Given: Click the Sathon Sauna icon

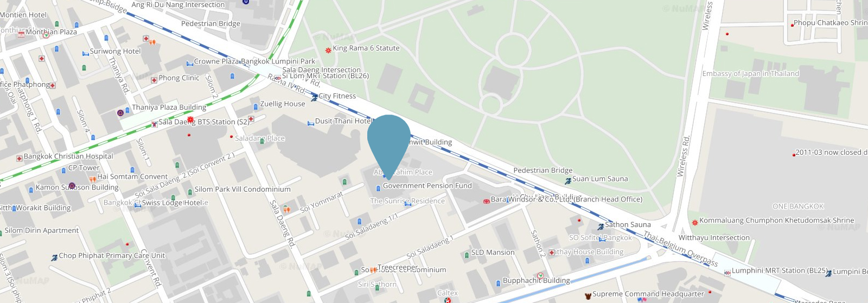Looking at the screenshot, I should (601, 226).
